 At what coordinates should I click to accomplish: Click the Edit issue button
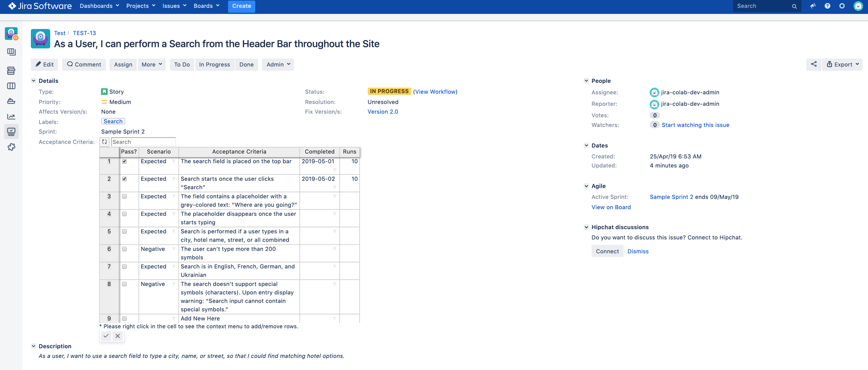44,65
